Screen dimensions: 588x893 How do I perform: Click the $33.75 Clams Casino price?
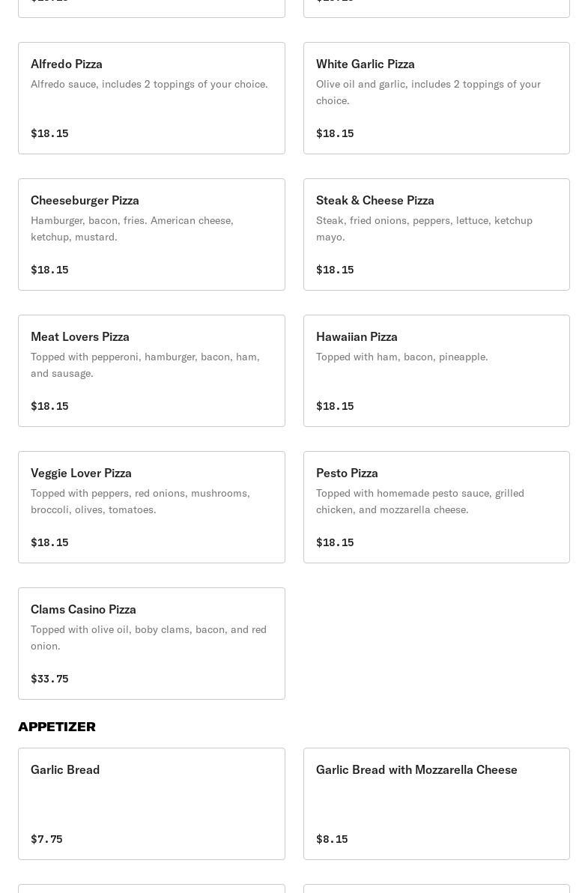[49, 679]
